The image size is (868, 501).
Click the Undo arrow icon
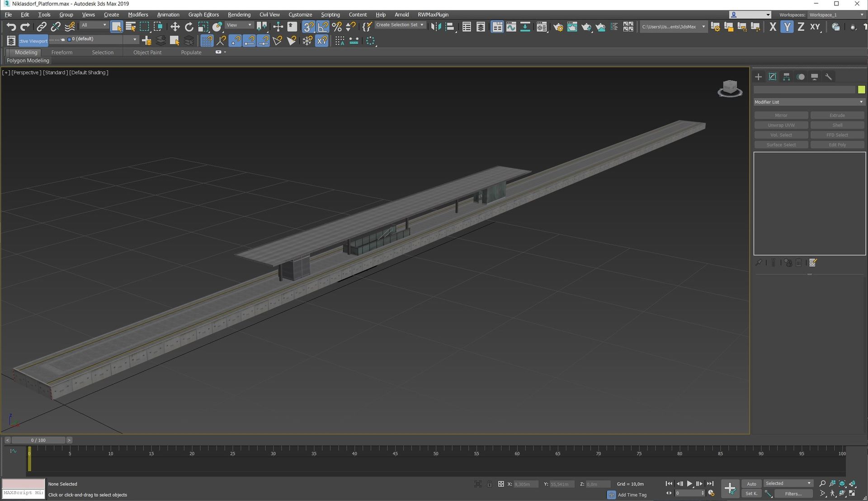tap(11, 27)
